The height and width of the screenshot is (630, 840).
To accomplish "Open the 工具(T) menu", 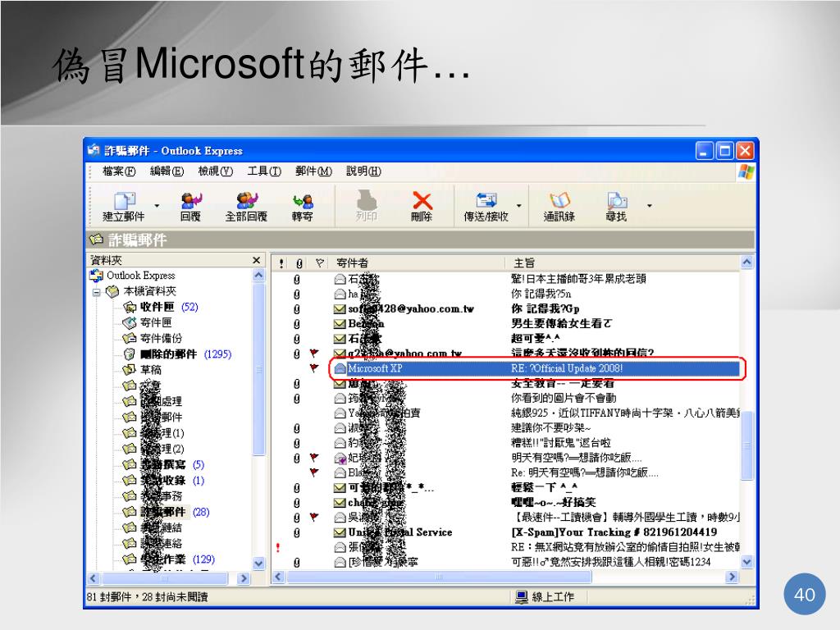I will tap(264, 171).
